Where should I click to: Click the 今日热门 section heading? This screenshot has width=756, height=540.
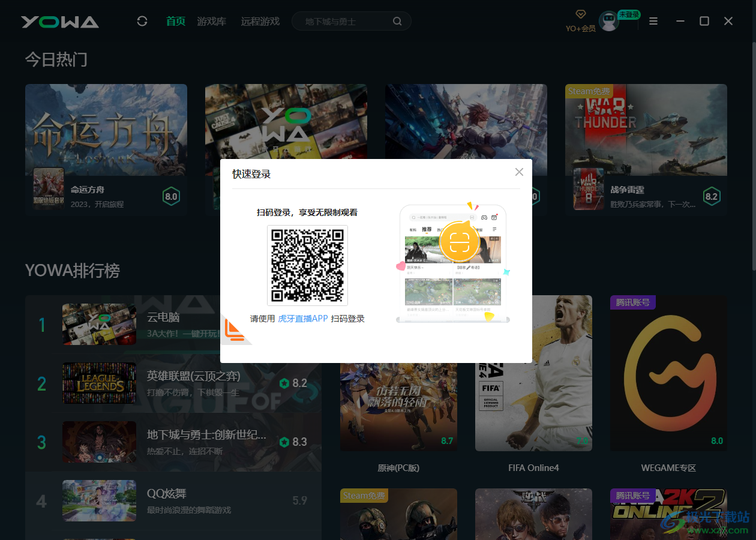click(x=56, y=59)
